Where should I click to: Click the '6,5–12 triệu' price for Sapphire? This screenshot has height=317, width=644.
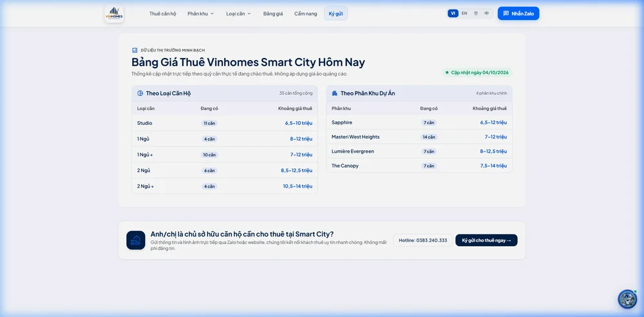[x=493, y=122]
